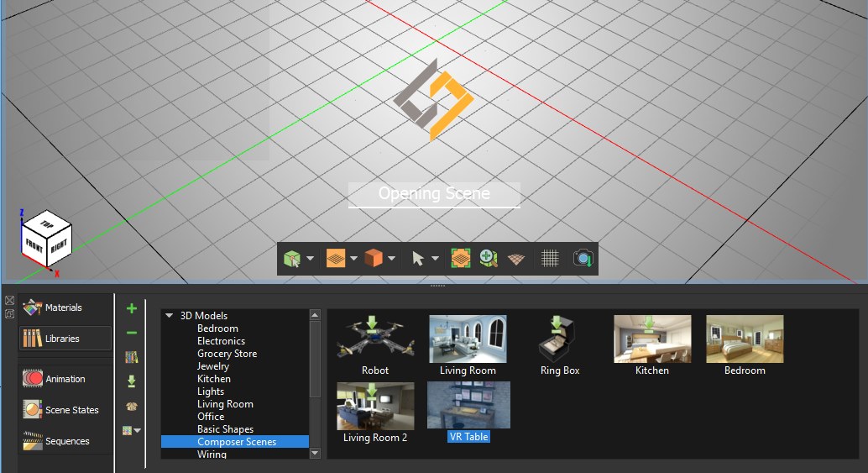The height and width of the screenshot is (473, 868).
Task: Click the frame-ground icon with green corners
Action: (460, 259)
